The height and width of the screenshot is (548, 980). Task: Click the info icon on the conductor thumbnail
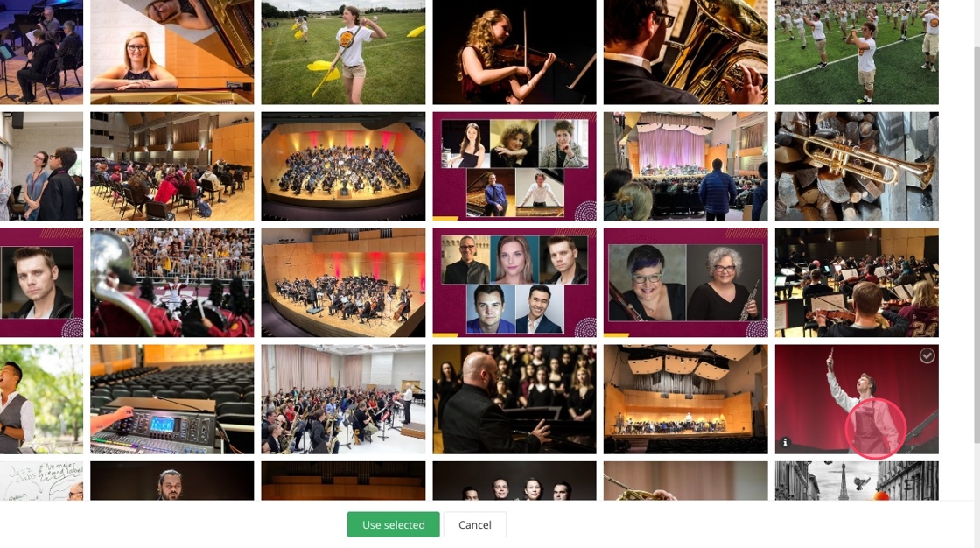[x=785, y=442]
